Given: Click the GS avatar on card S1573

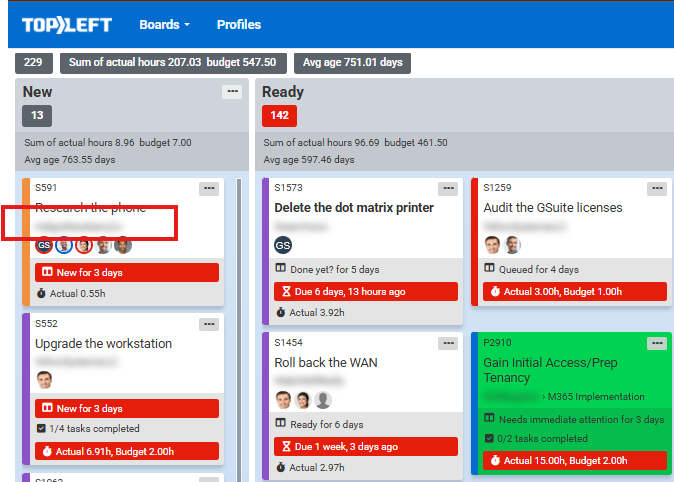Looking at the screenshot, I should [283, 245].
